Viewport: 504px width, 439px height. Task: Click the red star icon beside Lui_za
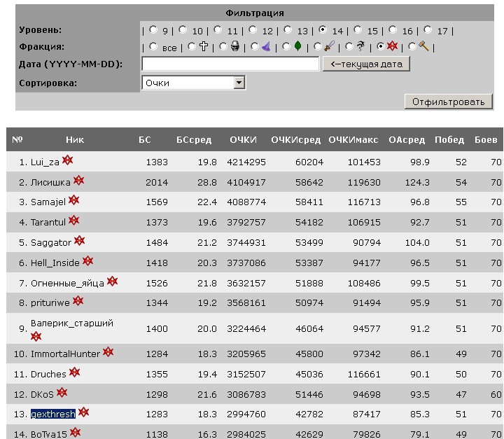pyautogui.click(x=67, y=160)
